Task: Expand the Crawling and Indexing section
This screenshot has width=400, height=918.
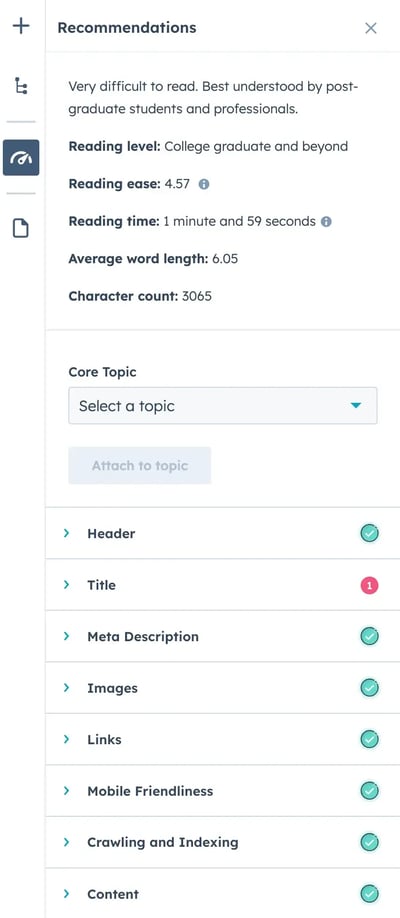Action: [x=223, y=842]
